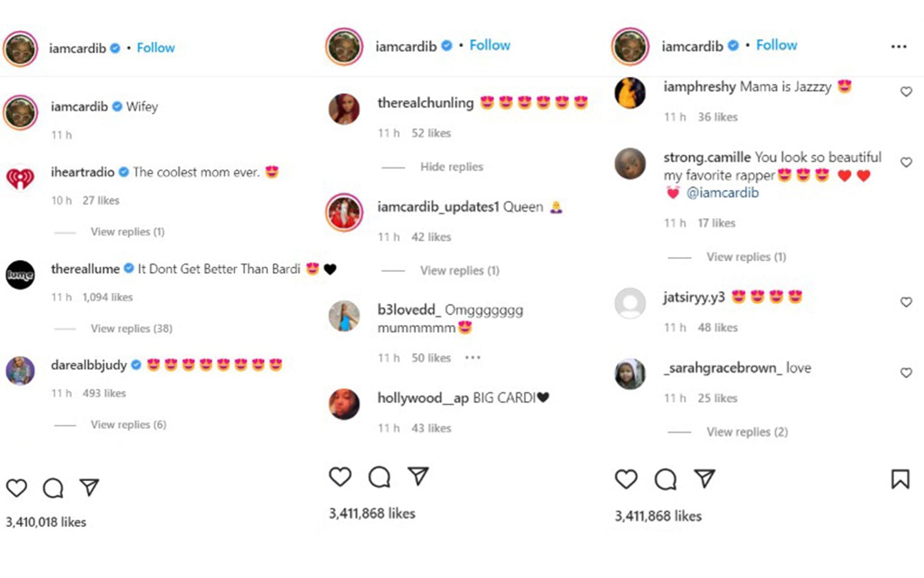The image size is (924, 578).
Task: Like iamphreshy's comment
Action: [906, 92]
